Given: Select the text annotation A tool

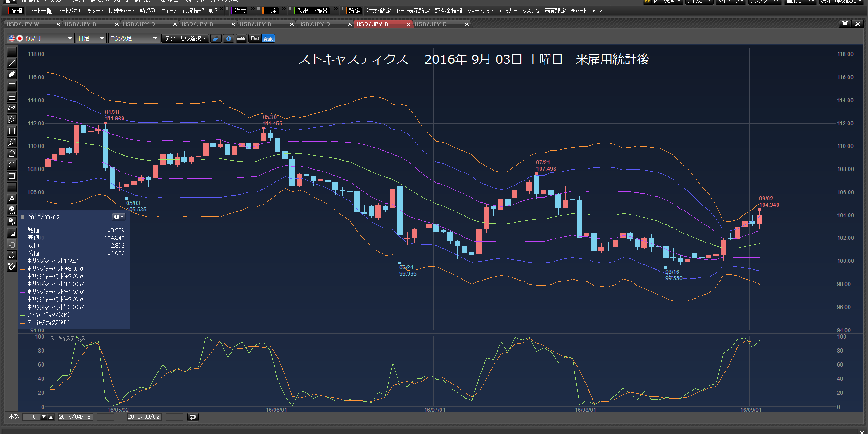Looking at the screenshot, I should click(12, 199).
